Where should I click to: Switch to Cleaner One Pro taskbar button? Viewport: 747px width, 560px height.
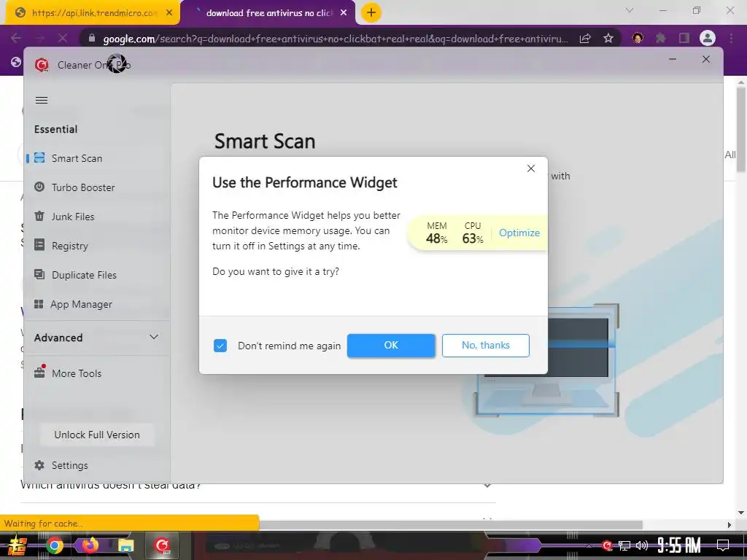point(163,545)
